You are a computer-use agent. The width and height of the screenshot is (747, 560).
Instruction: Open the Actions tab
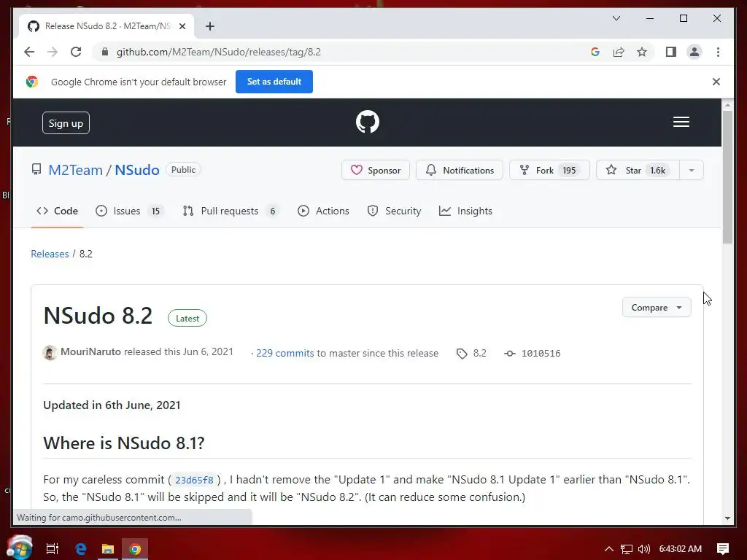pyautogui.click(x=323, y=211)
